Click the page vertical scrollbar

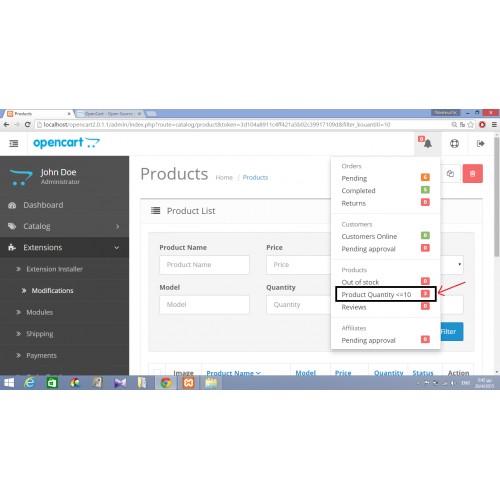point(497,253)
